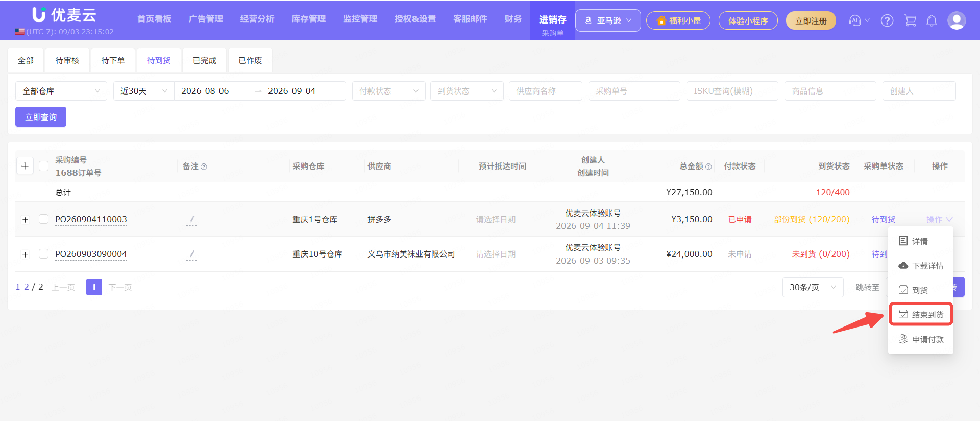Image resolution: width=980 pixels, height=421 pixels.
Task: Check the PO260903090004 row checkbox
Action: click(x=44, y=254)
